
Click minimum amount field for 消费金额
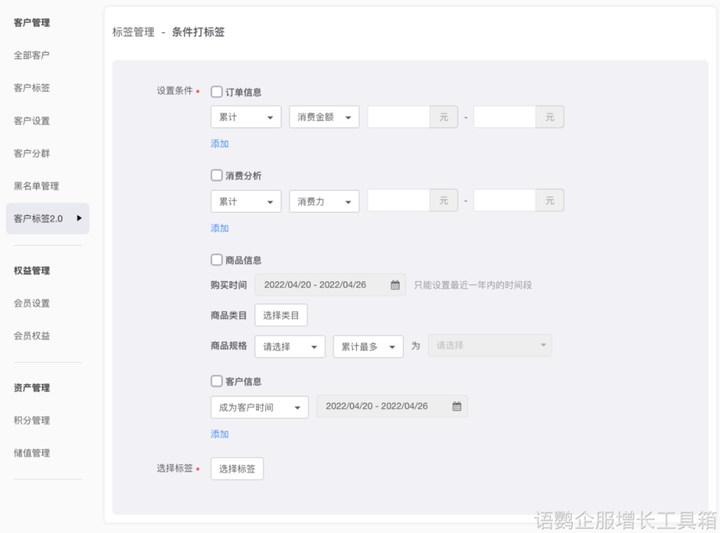399,117
